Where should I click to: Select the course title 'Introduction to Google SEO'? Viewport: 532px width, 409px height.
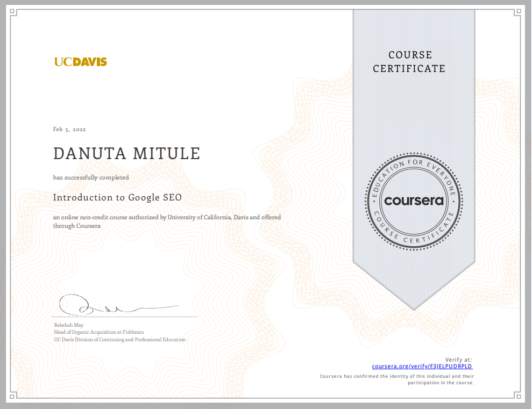click(x=117, y=197)
